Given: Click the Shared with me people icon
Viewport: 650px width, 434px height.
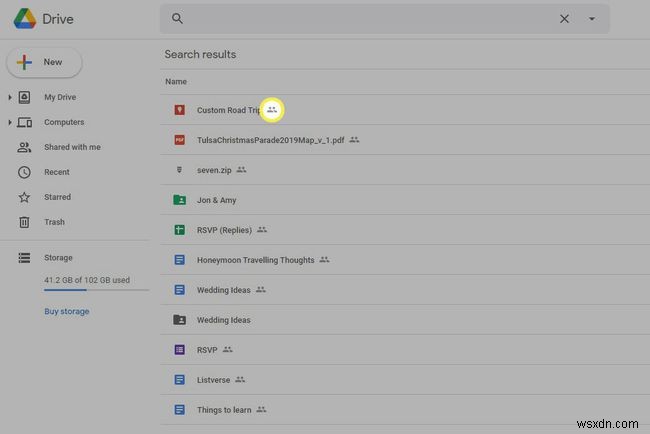Looking at the screenshot, I should pos(24,147).
